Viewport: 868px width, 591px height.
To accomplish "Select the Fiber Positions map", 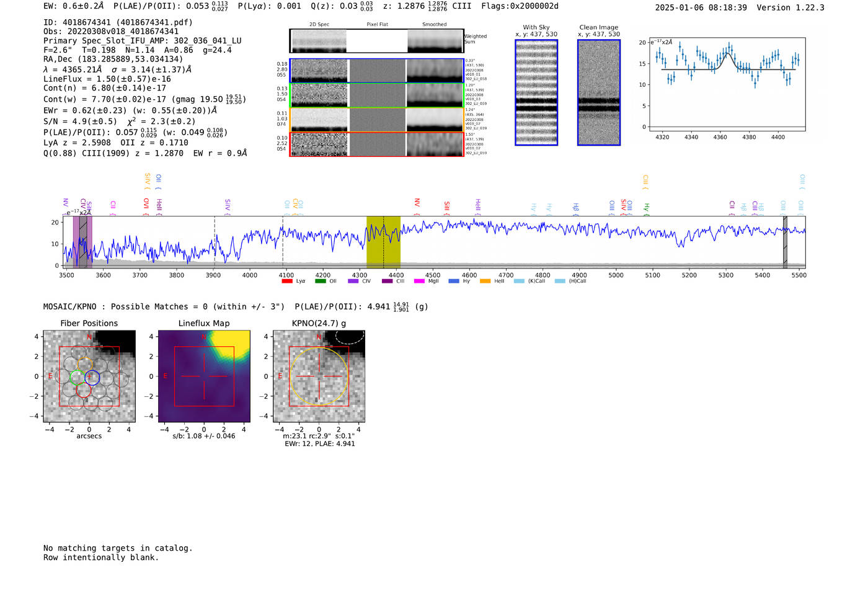I will click(x=89, y=376).
